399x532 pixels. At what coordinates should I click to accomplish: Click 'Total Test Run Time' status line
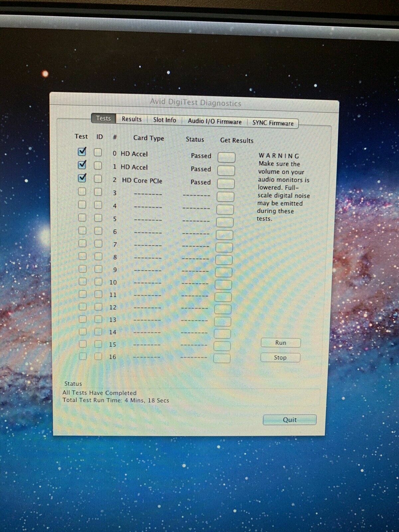(116, 400)
